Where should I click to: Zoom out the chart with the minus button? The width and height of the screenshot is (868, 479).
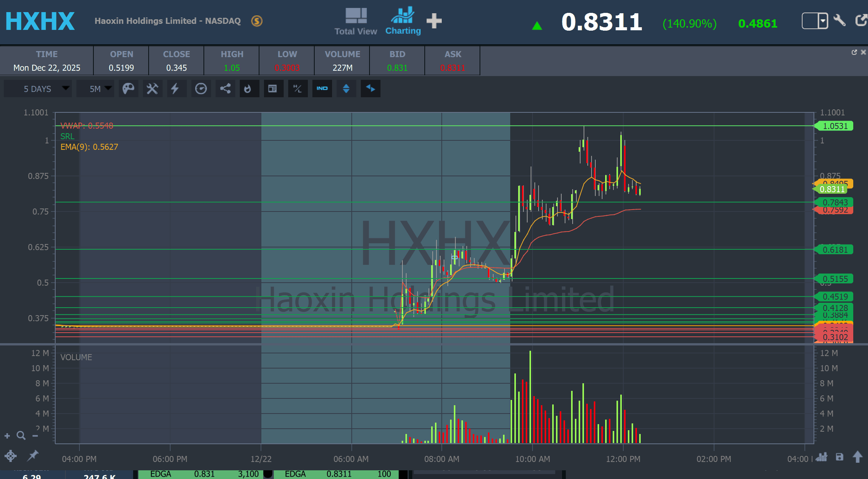tap(35, 436)
